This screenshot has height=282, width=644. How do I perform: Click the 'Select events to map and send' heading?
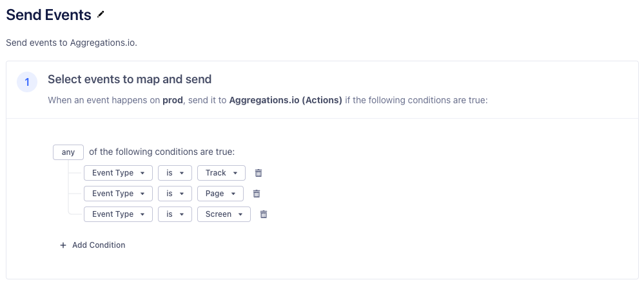tap(130, 79)
